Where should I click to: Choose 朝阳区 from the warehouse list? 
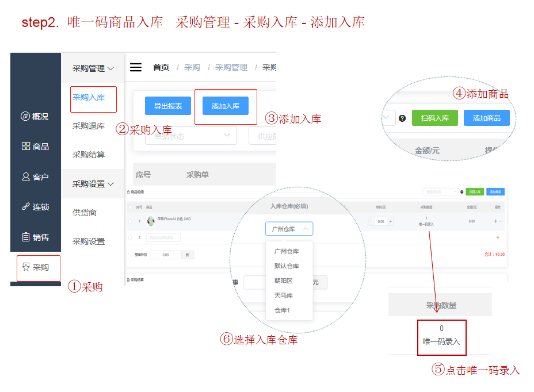(283, 280)
